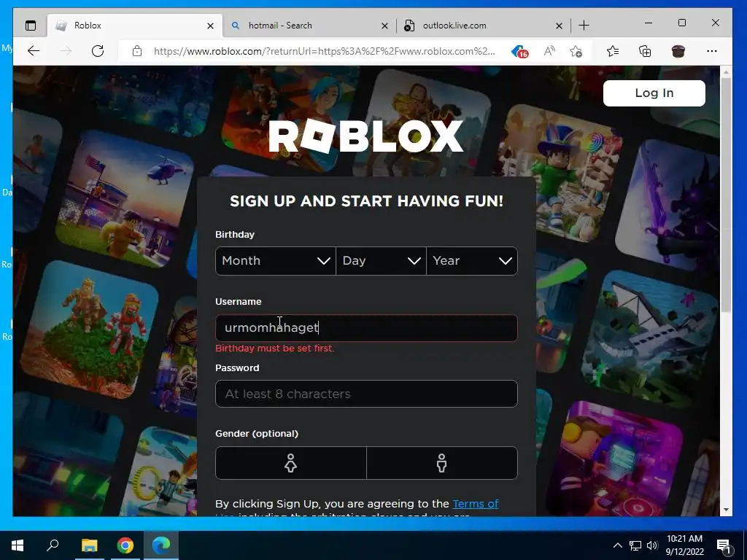Open the notification center icon
Image resolution: width=747 pixels, height=560 pixels.
click(724, 545)
